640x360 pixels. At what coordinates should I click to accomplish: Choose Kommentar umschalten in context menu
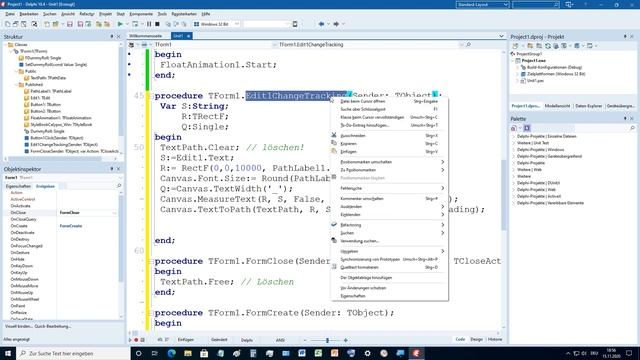(x=362, y=198)
